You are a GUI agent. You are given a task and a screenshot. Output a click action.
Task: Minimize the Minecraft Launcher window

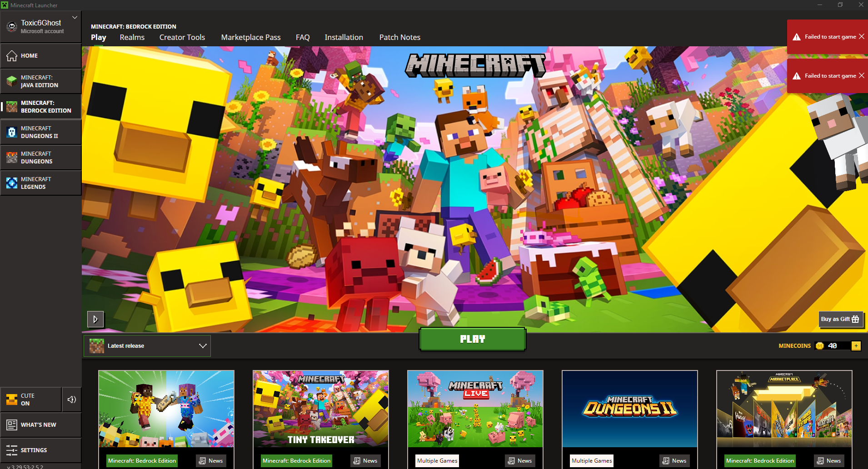(x=820, y=5)
